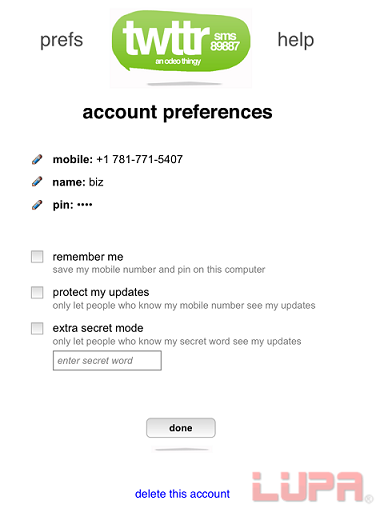381x514 pixels.
Task: Focus the enter secret word field
Action: click(107, 360)
